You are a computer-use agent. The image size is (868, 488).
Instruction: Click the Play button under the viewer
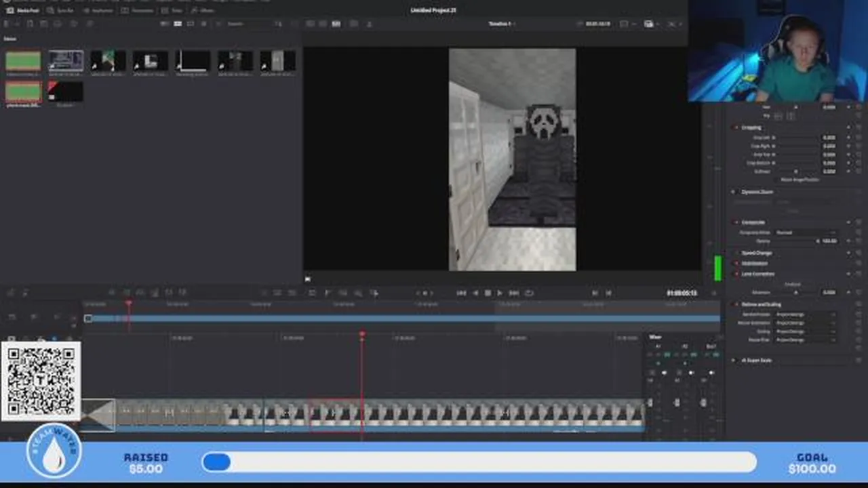point(500,293)
